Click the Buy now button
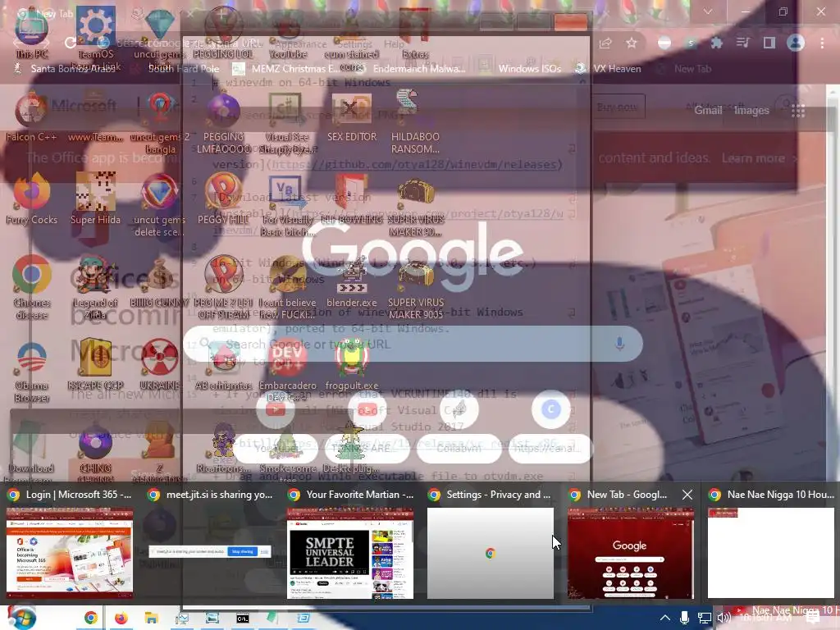 coord(617,107)
